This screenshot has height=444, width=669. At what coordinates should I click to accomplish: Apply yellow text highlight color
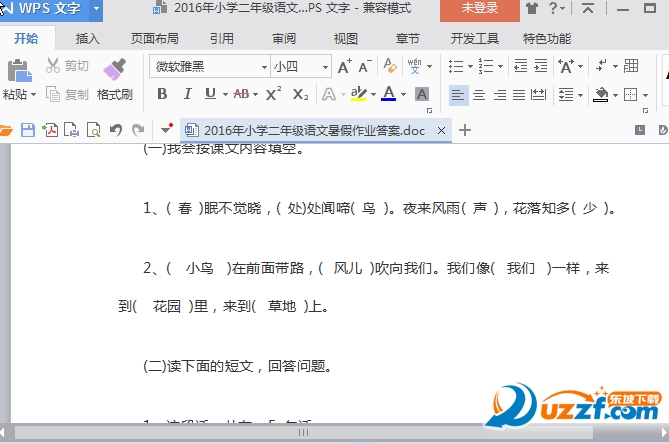coord(358,94)
